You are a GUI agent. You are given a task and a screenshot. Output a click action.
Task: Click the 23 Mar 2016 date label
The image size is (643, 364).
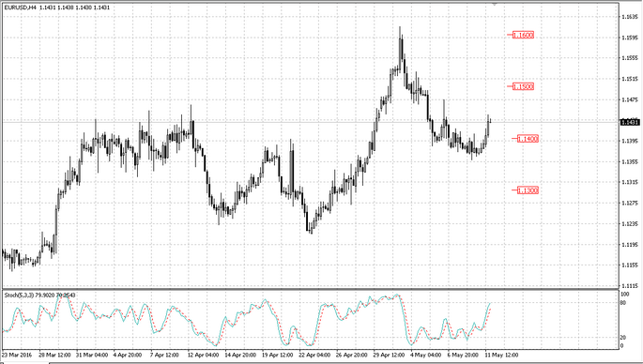[17, 355]
